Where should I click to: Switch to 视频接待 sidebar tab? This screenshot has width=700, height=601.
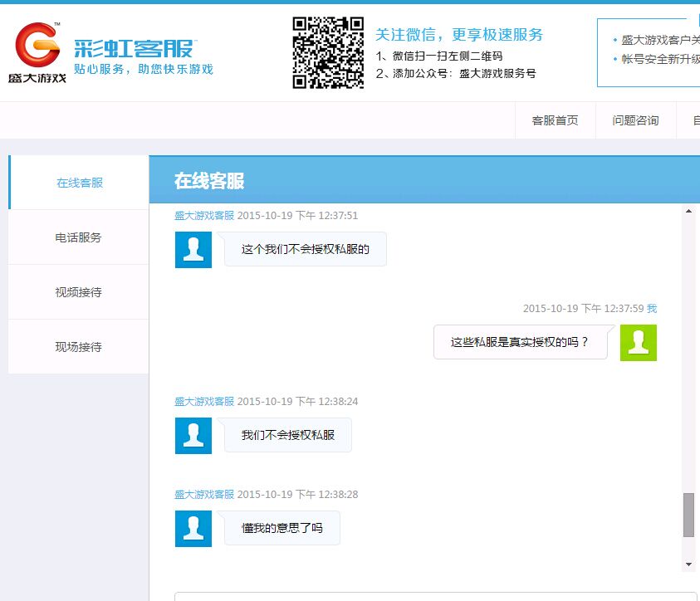[x=79, y=292]
